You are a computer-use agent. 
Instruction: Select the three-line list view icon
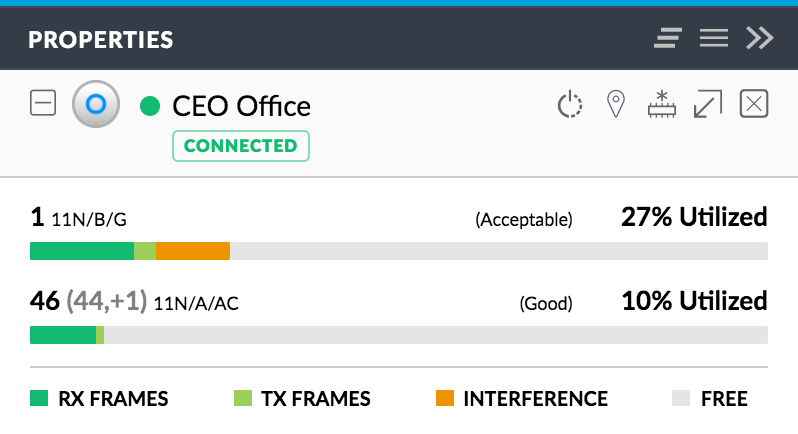tap(714, 38)
